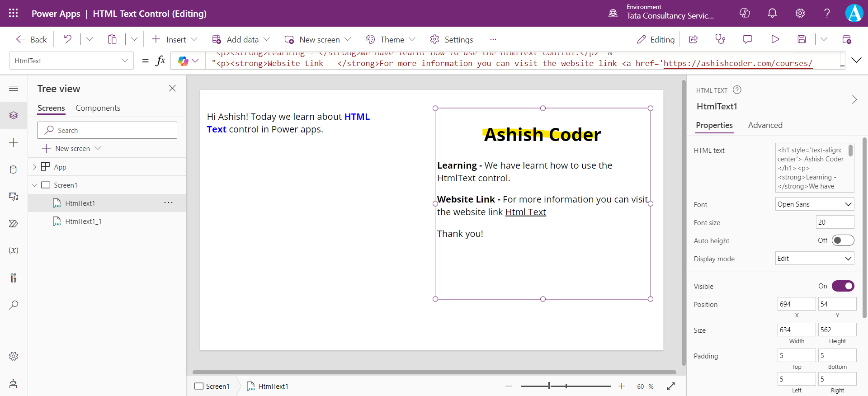Click the Back button
This screenshot has width=868, height=396.
[x=31, y=39]
